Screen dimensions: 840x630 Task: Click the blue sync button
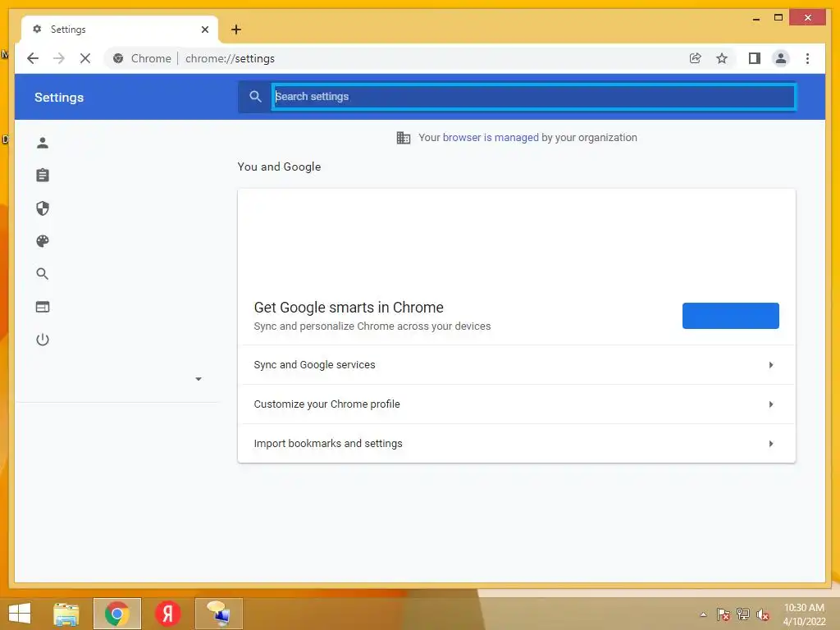(730, 316)
